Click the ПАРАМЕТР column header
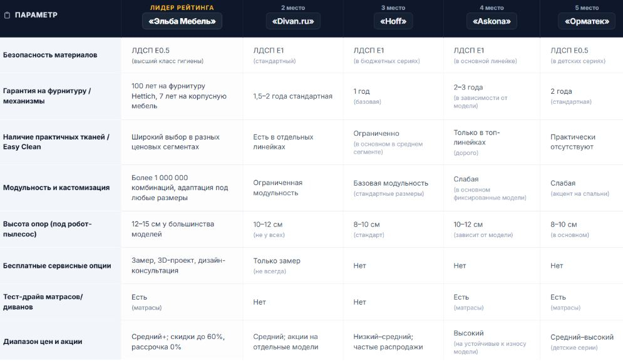623x364 pixels. point(36,15)
